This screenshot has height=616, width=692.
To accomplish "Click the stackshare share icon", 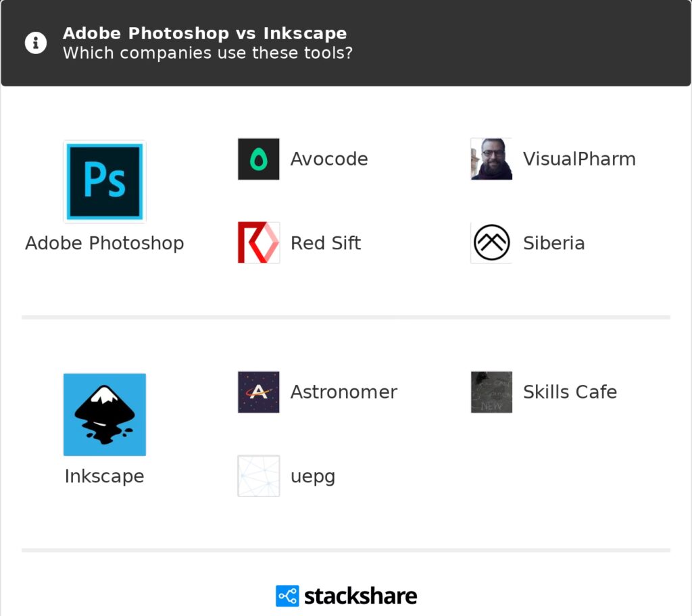I will click(287, 596).
